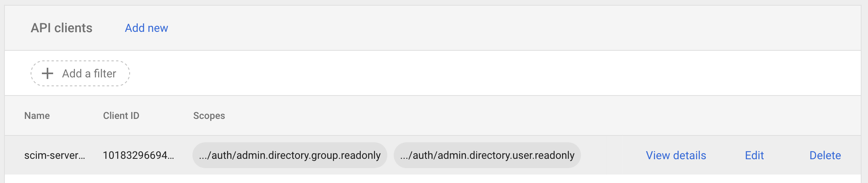Click the row gap between scopes and View details

click(x=612, y=155)
